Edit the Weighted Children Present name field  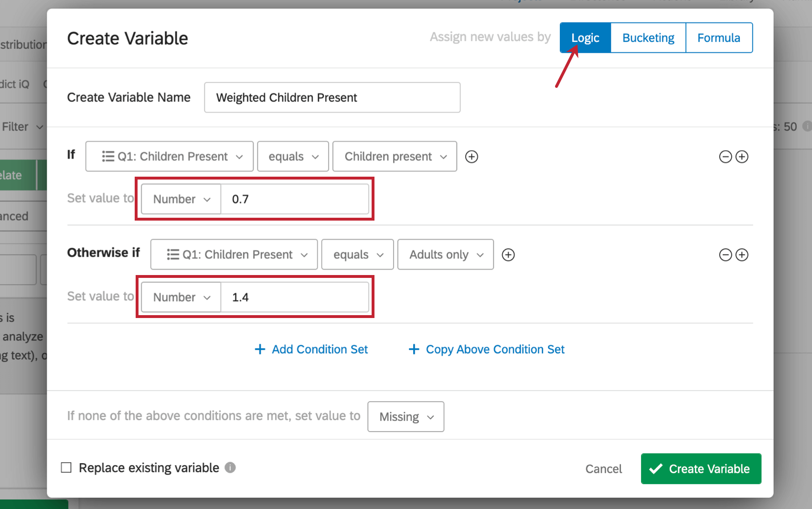332,97
